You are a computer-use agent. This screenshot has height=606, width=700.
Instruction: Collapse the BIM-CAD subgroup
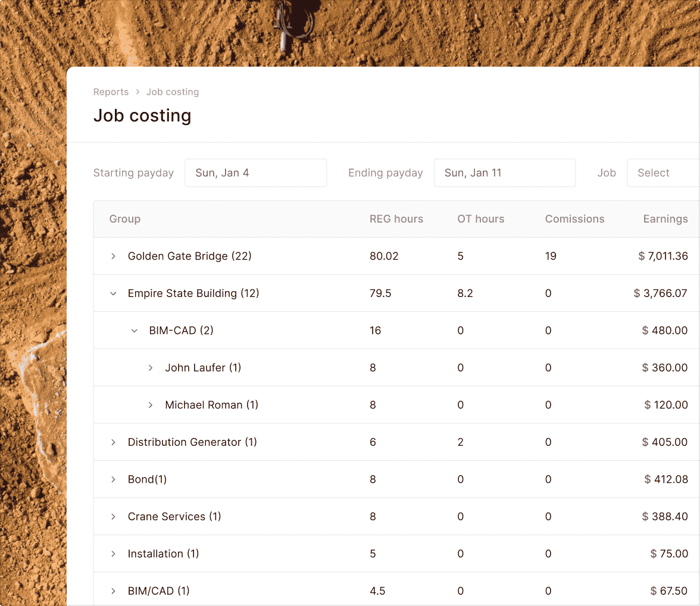coord(135,330)
